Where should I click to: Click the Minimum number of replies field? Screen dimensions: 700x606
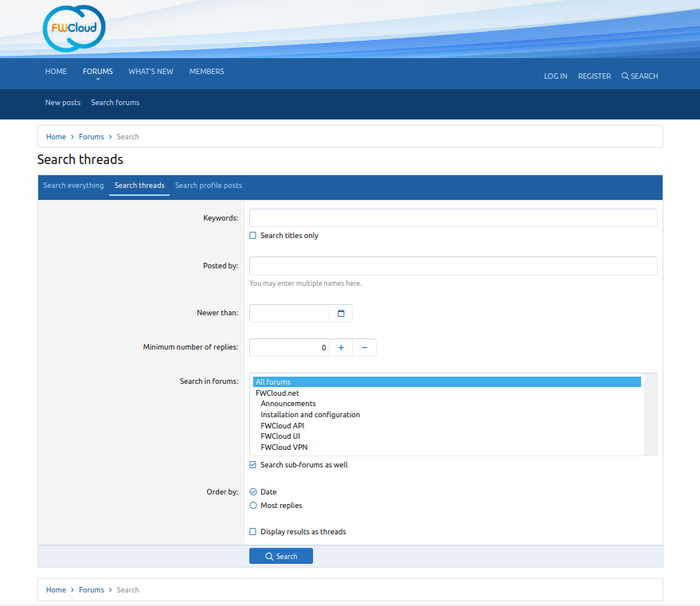pos(289,348)
